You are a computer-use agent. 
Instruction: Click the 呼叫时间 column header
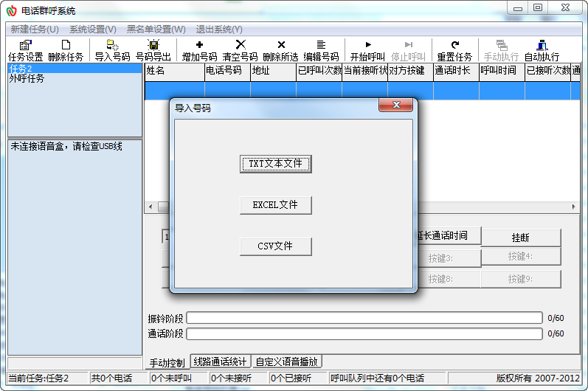502,72
